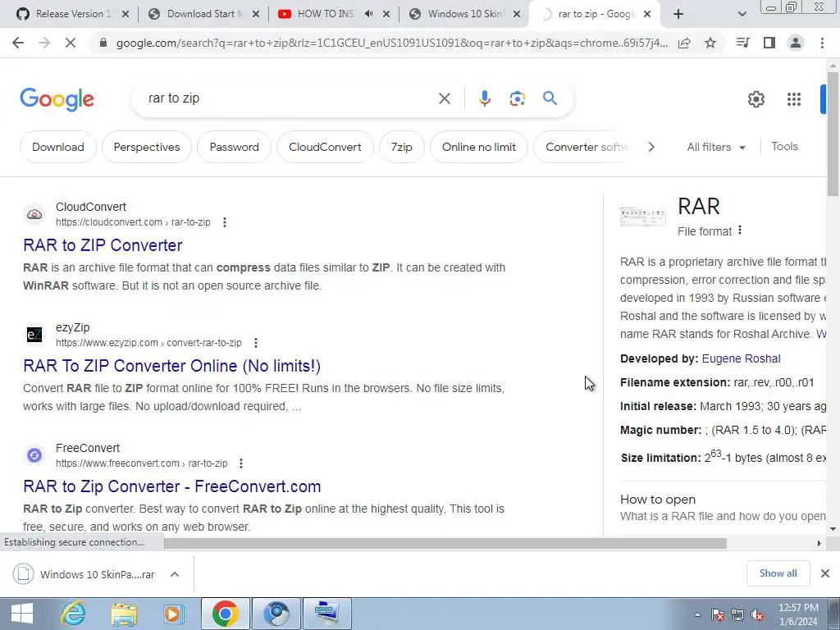Click the vertical scrollbar thumb
Image resolution: width=840 pixels, height=630 pixels.
point(833,133)
